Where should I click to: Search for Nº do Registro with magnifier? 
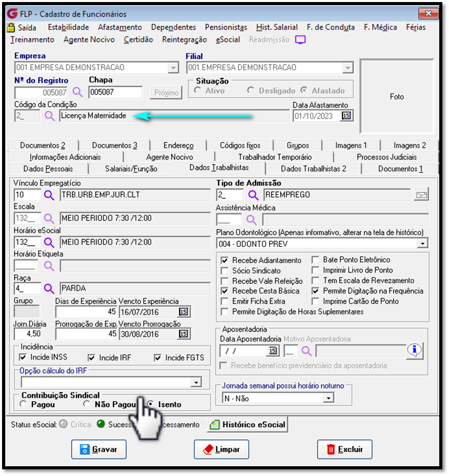point(77,92)
